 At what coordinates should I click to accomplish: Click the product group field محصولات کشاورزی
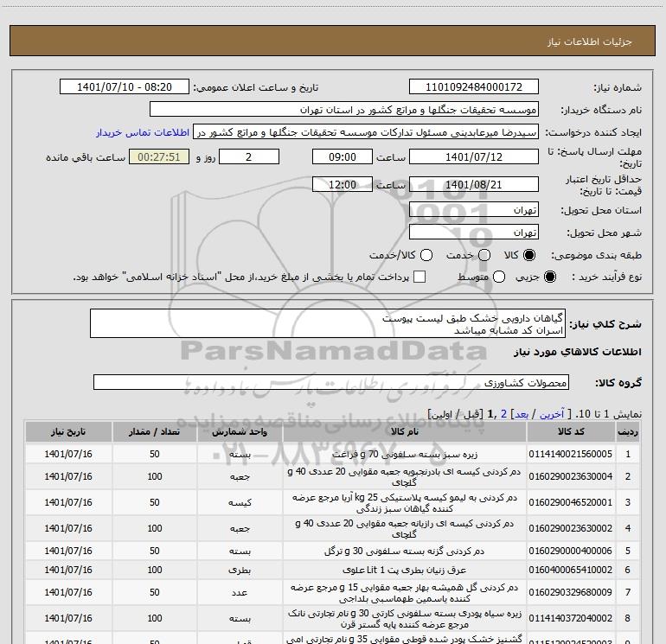tap(331, 382)
